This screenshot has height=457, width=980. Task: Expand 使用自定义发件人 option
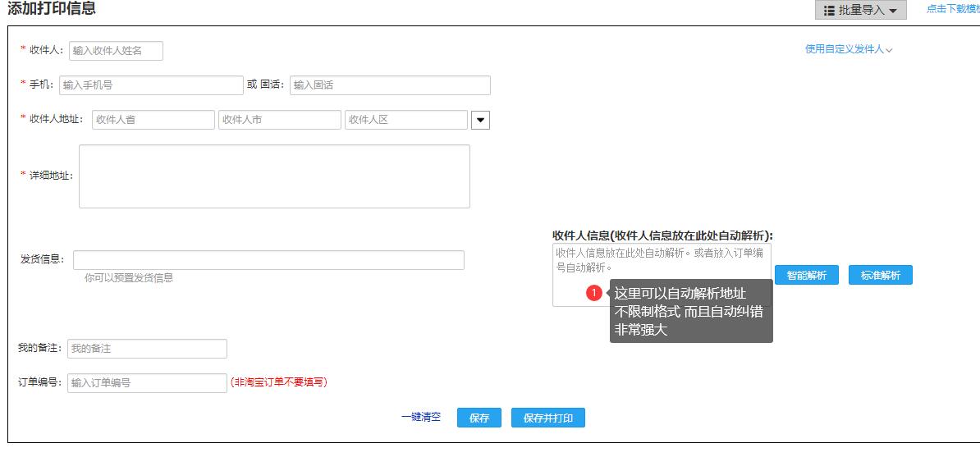pyautogui.click(x=848, y=49)
